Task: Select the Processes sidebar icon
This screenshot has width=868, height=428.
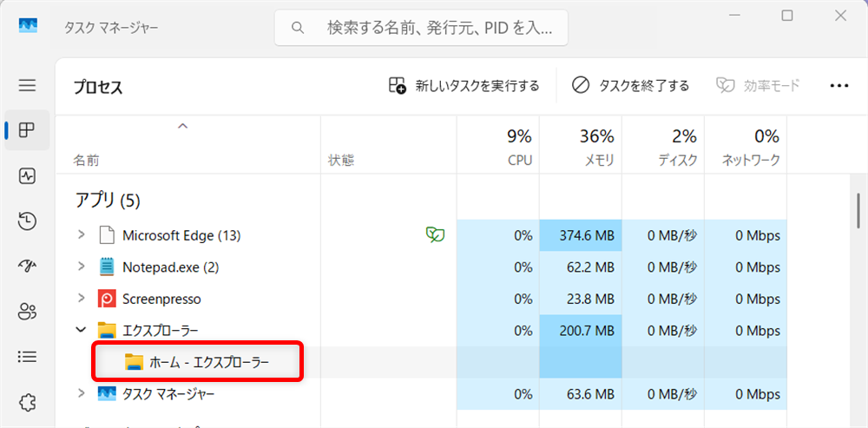Action: (27, 130)
